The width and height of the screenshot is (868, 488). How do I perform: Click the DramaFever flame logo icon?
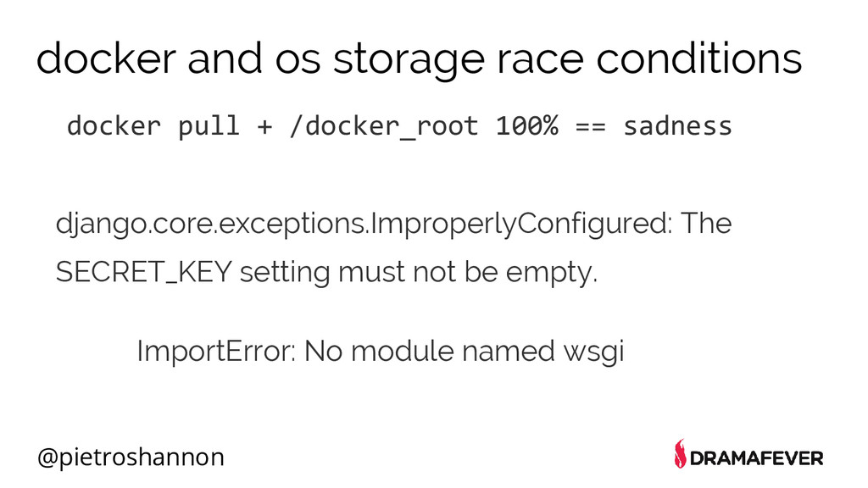680,454
